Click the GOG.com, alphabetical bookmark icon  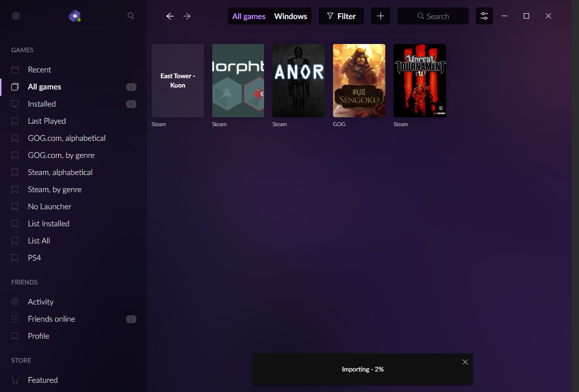[15, 138]
